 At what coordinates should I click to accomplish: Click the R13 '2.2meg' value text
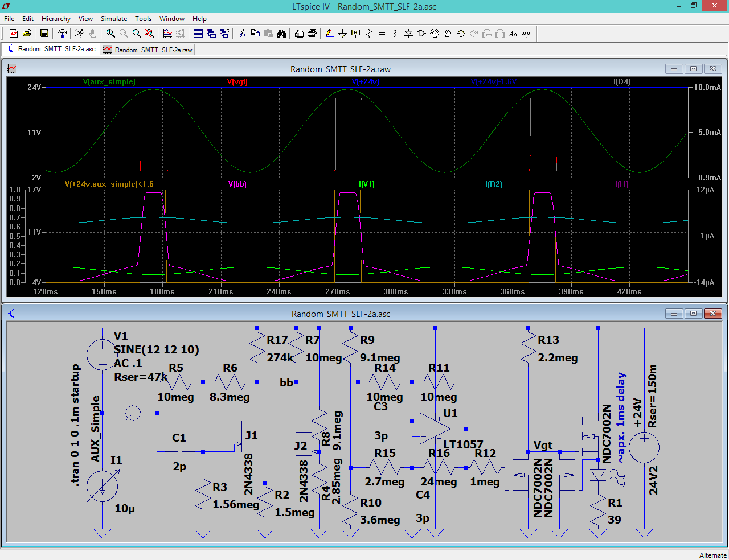click(x=558, y=358)
